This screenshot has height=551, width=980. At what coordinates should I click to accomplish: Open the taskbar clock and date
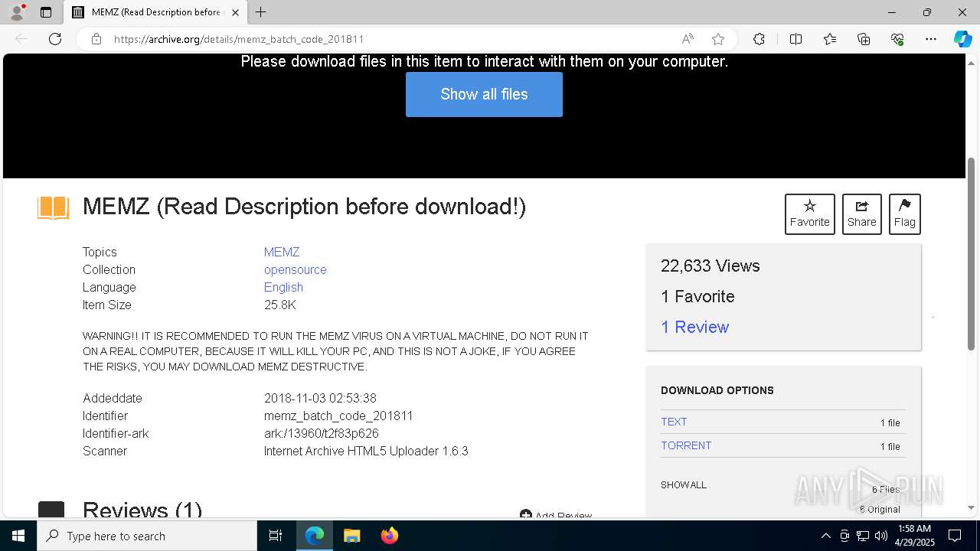913,536
